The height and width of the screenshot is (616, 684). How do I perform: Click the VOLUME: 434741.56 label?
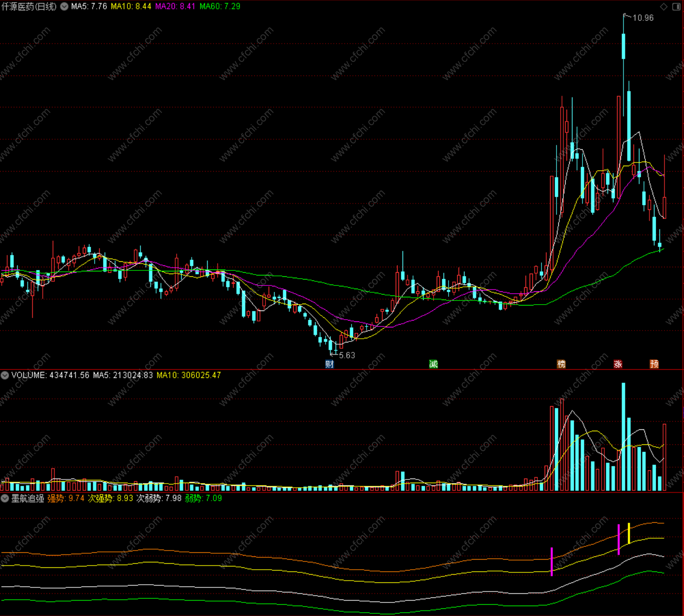point(50,375)
